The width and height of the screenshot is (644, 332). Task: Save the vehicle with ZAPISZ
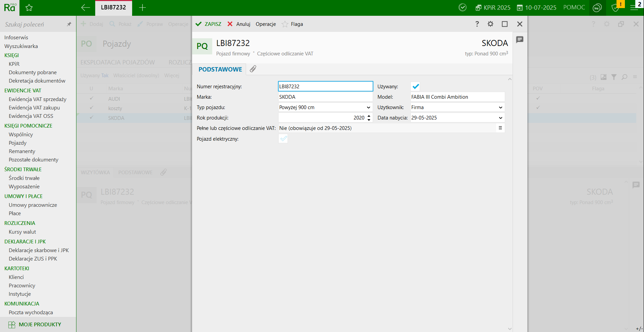pos(209,24)
